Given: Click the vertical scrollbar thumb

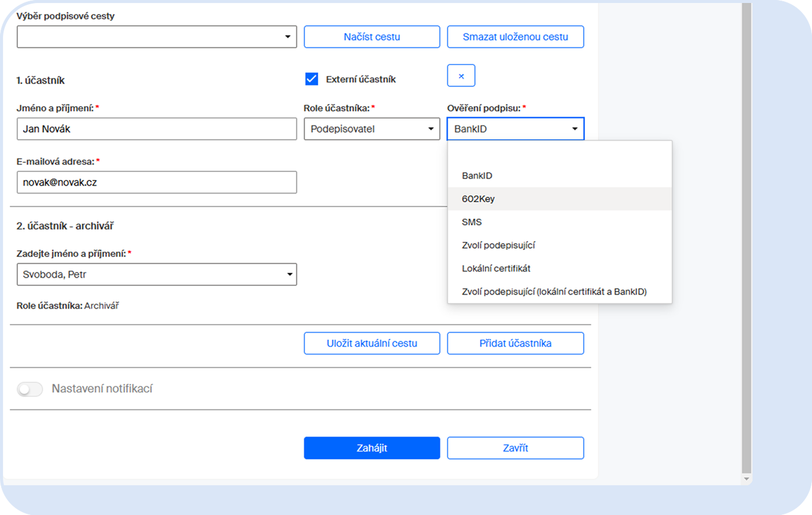Looking at the screenshot, I should (747, 238).
